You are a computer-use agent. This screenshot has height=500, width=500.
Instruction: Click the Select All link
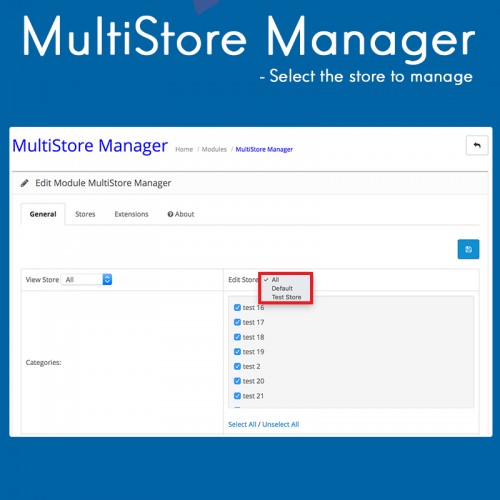tap(242, 424)
